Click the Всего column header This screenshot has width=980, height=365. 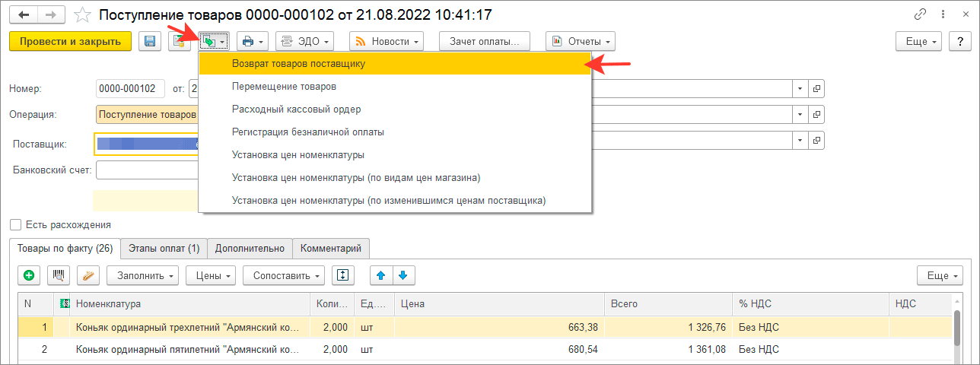(x=667, y=304)
